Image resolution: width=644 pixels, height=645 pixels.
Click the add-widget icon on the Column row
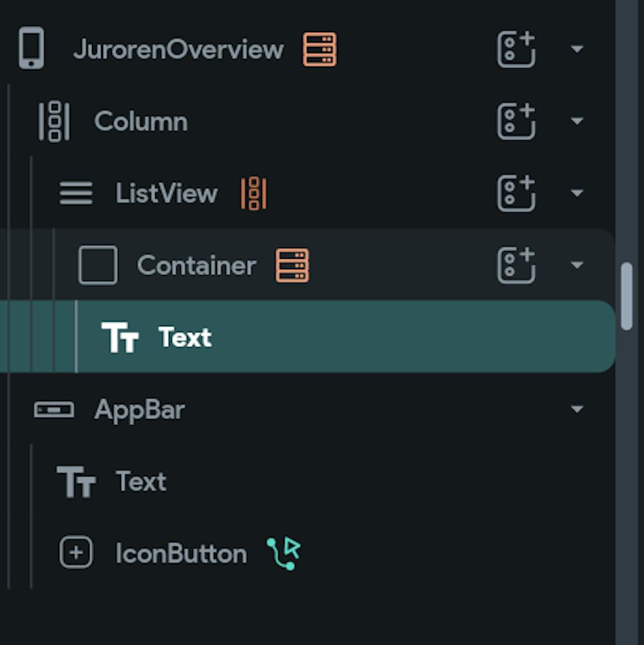[516, 121]
